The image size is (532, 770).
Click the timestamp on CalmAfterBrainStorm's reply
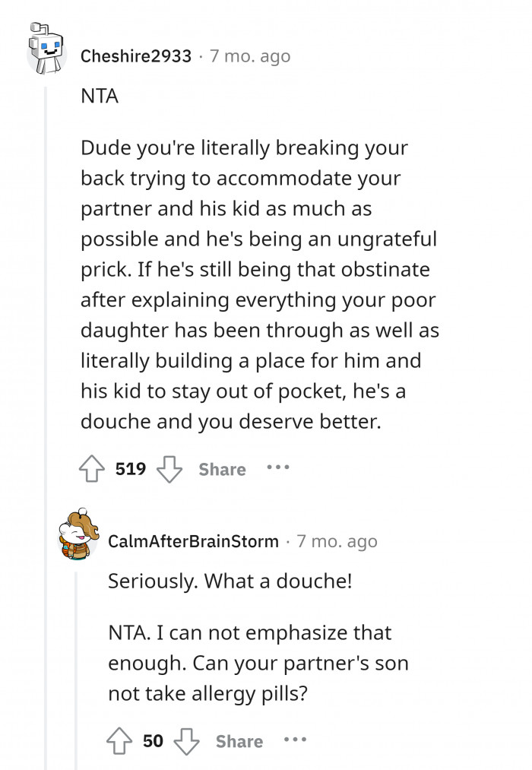pyautogui.click(x=337, y=541)
